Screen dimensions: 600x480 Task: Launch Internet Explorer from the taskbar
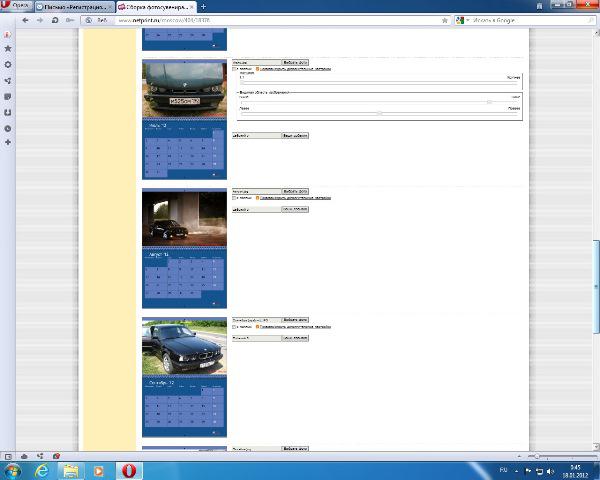pos(41,471)
